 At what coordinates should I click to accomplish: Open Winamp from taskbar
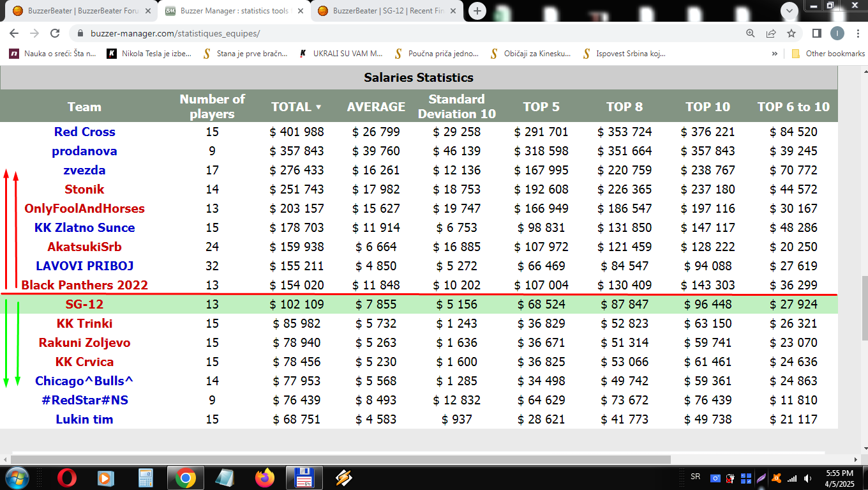[344, 477]
